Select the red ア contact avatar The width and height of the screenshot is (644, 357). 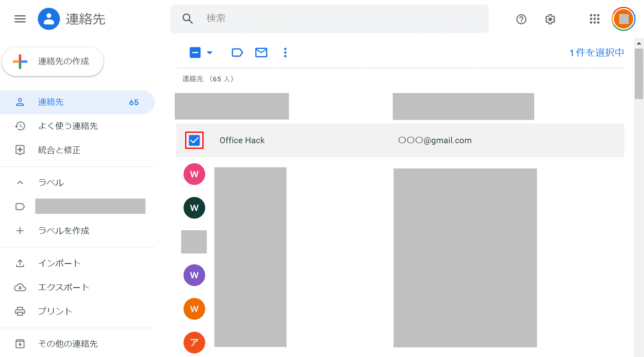tap(194, 343)
